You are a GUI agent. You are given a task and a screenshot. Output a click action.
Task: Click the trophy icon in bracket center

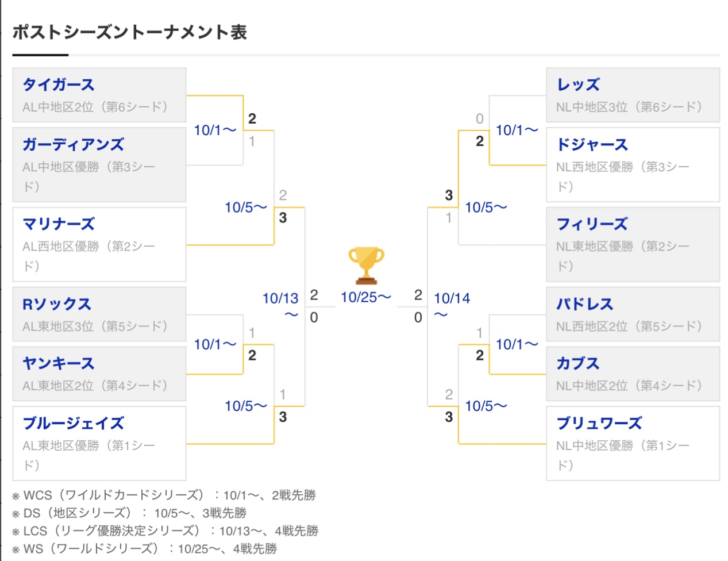click(366, 266)
